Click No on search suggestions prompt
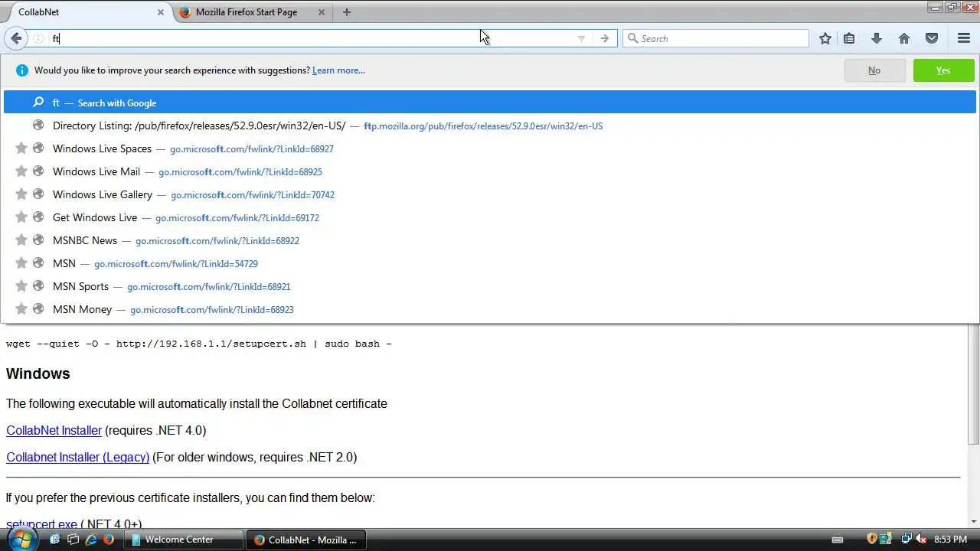The height and width of the screenshot is (551, 980). (874, 70)
